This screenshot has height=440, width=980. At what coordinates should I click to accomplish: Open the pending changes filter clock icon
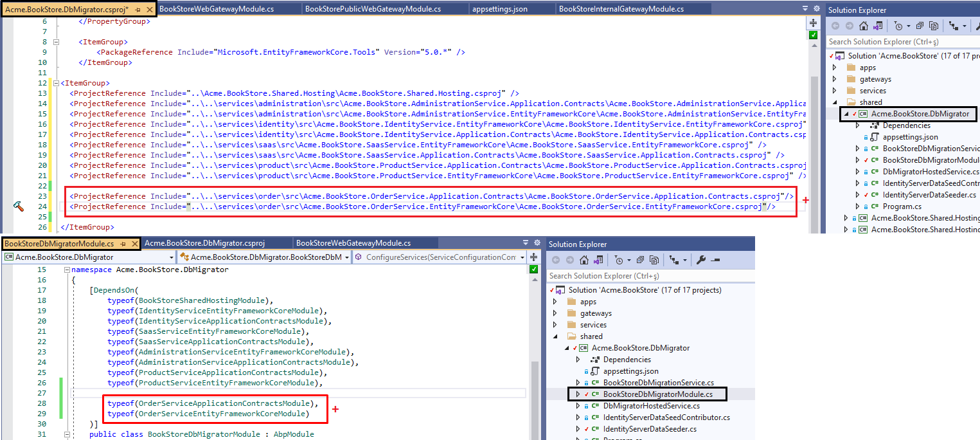[899, 26]
